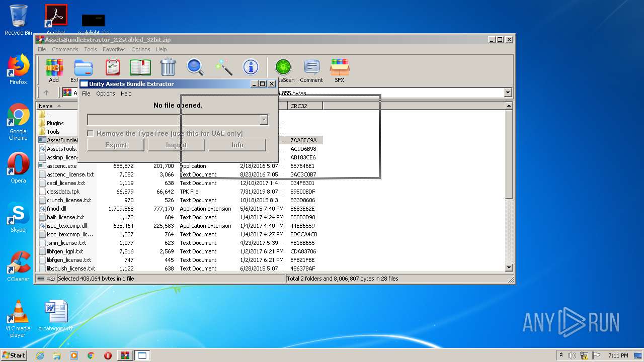Image resolution: width=644 pixels, height=362 pixels.
Task: Open the Favorites menu
Action: [x=114, y=49]
